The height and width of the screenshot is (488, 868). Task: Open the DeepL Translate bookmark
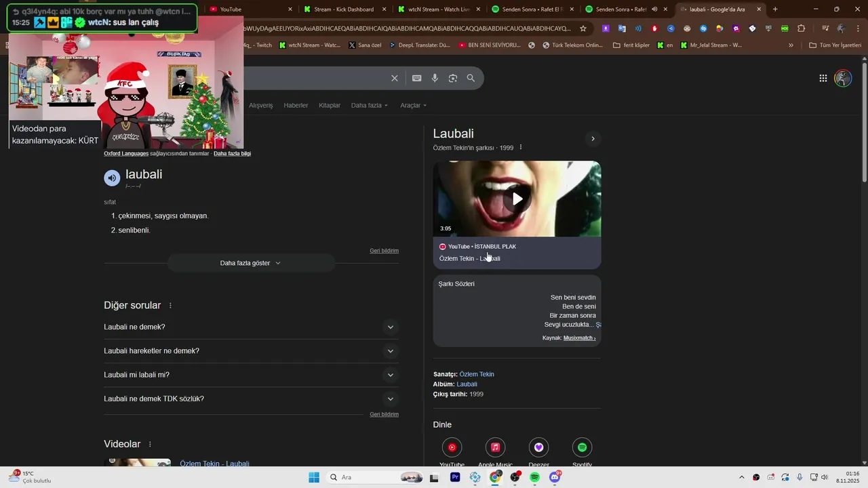[x=418, y=45]
